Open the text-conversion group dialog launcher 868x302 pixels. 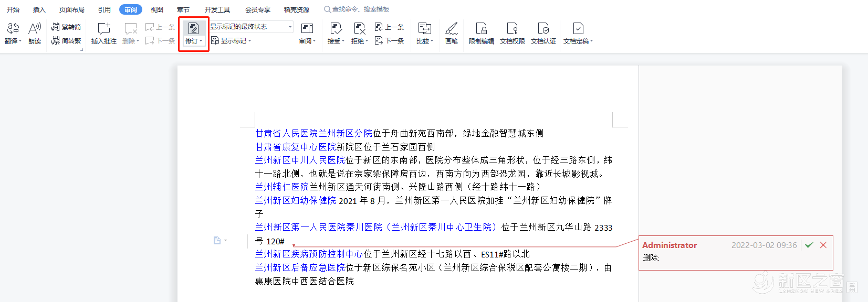click(82, 49)
